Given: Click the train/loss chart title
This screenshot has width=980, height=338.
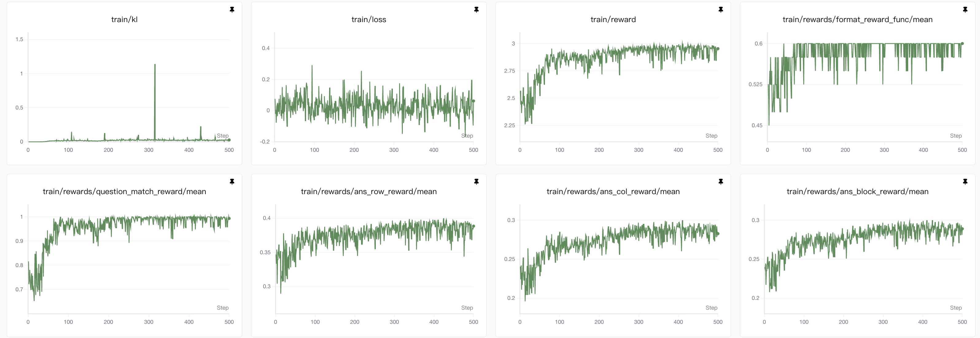Looking at the screenshot, I should tap(369, 19).
